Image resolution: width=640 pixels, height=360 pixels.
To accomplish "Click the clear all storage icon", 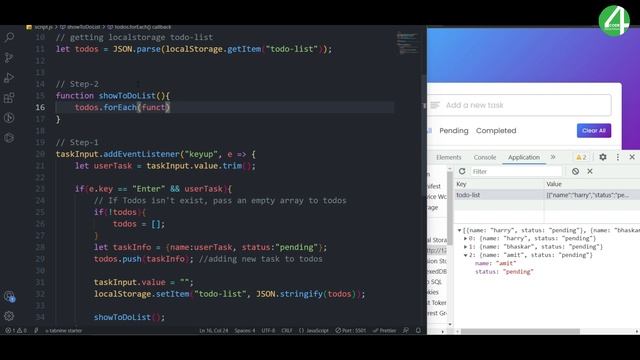I will click(x=575, y=171).
